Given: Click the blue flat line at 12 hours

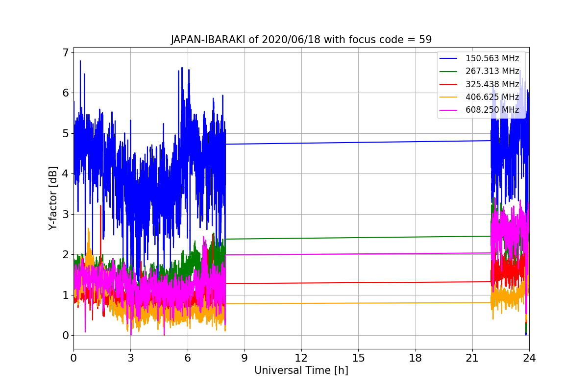Looking at the screenshot, I should pyautogui.click(x=301, y=143).
